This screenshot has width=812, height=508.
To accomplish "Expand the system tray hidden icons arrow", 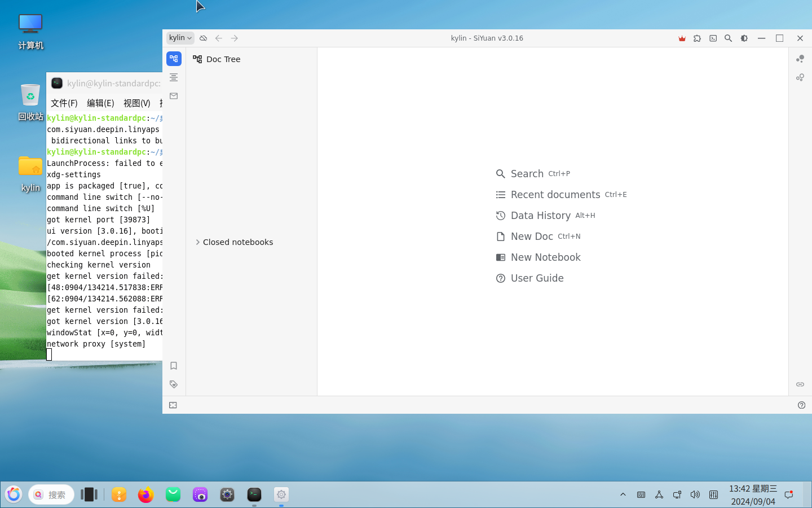I will click(x=623, y=494).
